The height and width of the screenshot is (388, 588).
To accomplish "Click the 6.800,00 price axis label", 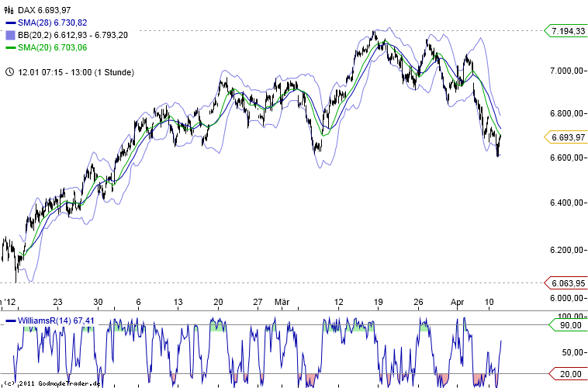I will 566,113.
